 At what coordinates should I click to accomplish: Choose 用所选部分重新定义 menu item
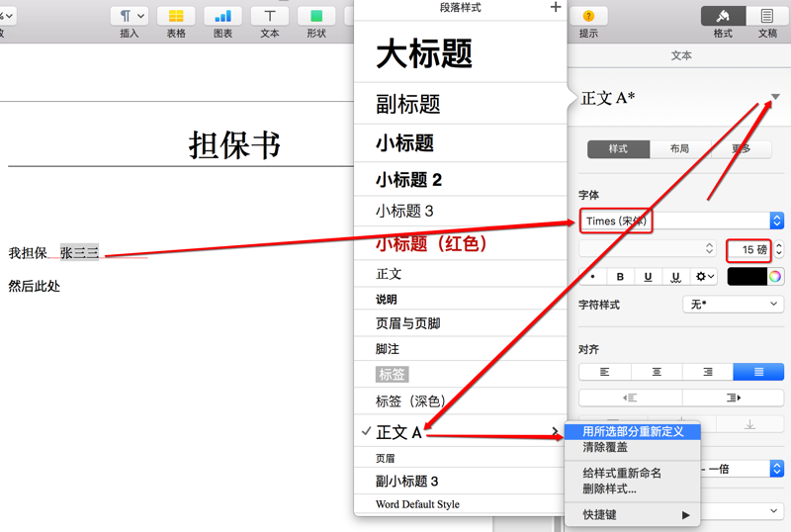pos(633,431)
